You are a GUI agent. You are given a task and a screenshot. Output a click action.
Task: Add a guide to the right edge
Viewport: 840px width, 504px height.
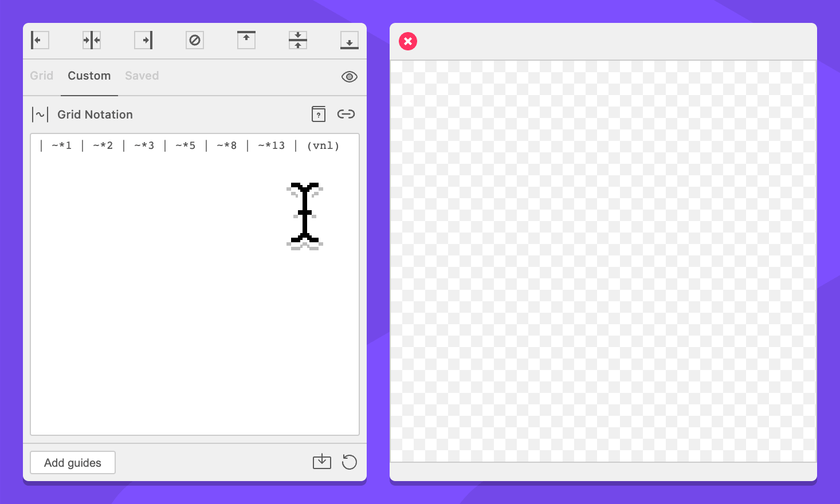click(x=143, y=40)
